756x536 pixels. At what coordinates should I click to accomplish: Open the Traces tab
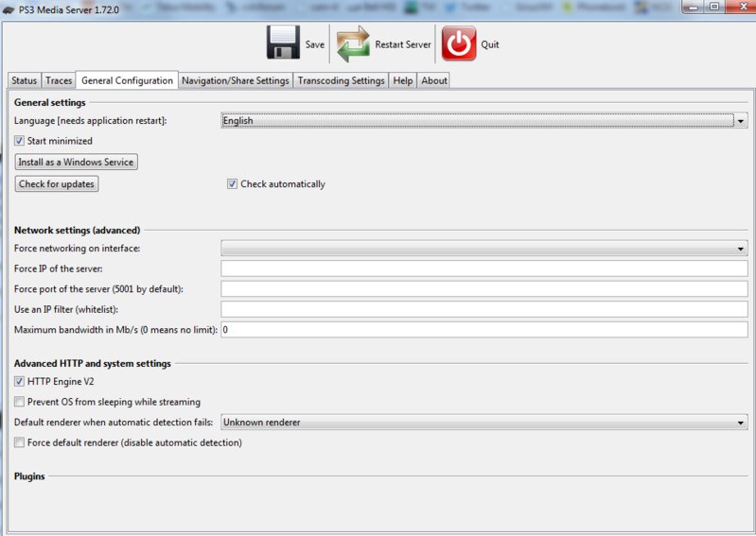click(59, 80)
